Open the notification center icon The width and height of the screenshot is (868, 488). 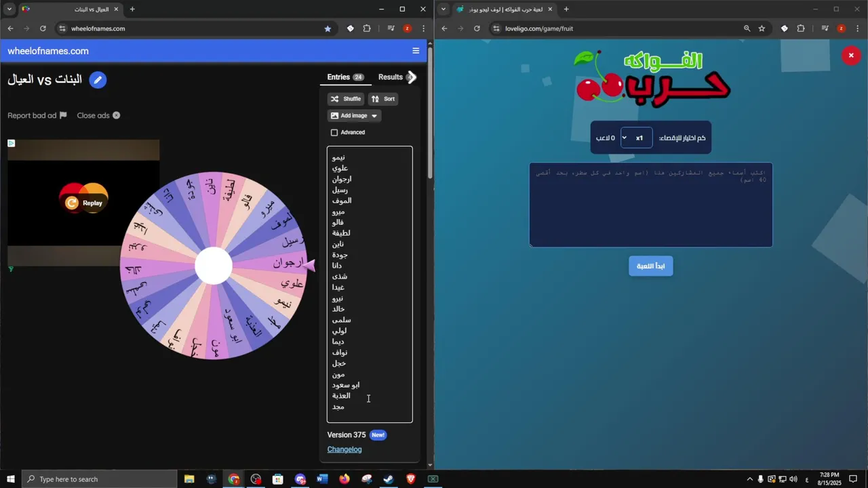pos(853,479)
